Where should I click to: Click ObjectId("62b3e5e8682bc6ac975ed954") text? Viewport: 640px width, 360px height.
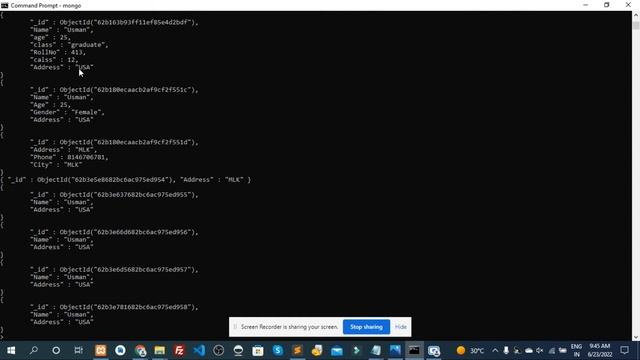point(105,180)
